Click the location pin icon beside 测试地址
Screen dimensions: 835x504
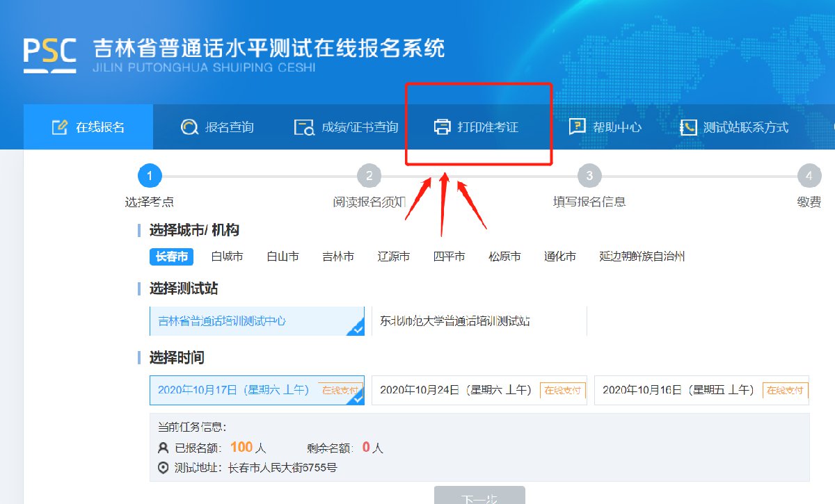(164, 468)
